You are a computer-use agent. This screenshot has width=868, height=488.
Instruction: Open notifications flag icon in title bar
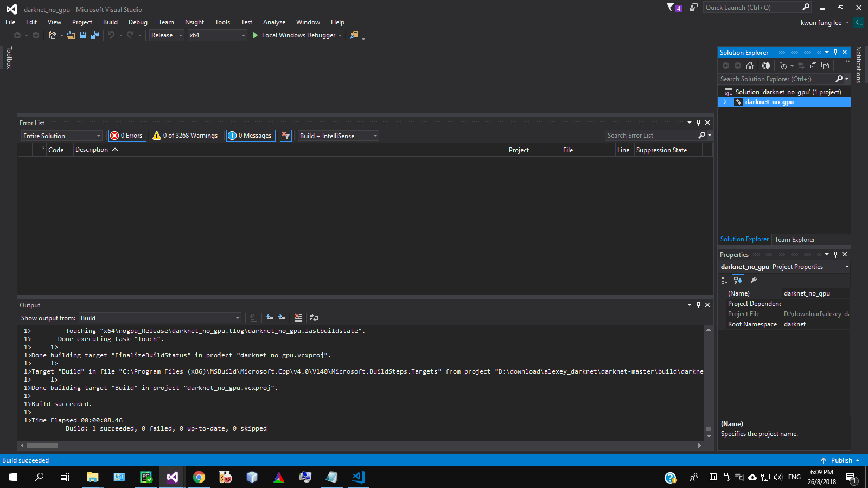tap(674, 8)
